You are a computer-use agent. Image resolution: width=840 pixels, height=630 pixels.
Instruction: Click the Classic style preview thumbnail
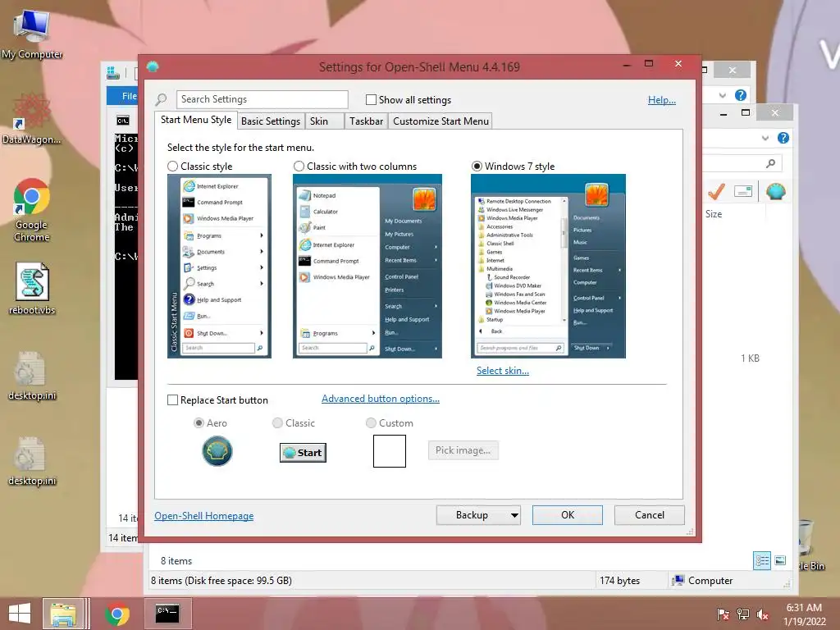pyautogui.click(x=219, y=267)
